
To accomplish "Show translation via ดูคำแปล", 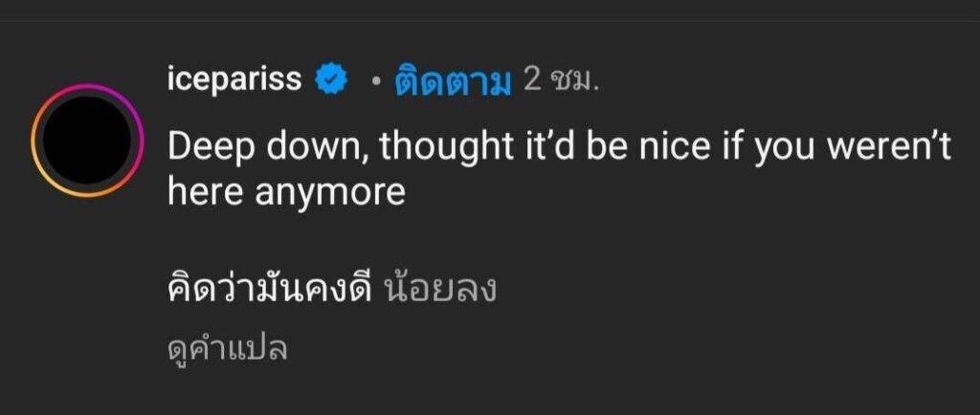I will (227, 348).
